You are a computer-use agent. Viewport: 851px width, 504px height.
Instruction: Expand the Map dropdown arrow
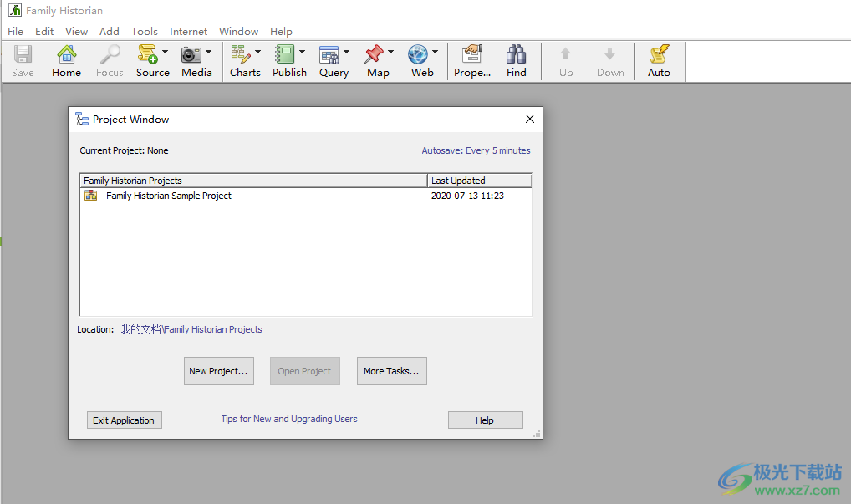coord(390,52)
